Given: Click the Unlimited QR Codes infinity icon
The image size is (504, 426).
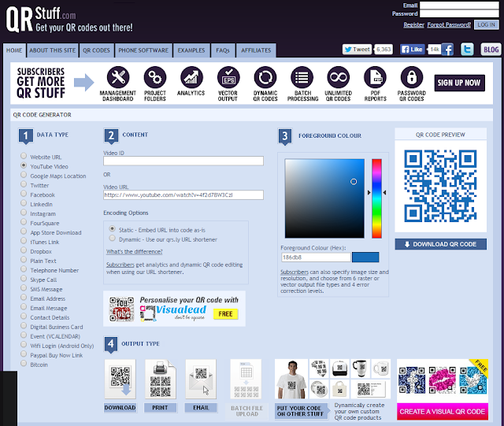Looking at the screenshot, I should pos(338,77).
